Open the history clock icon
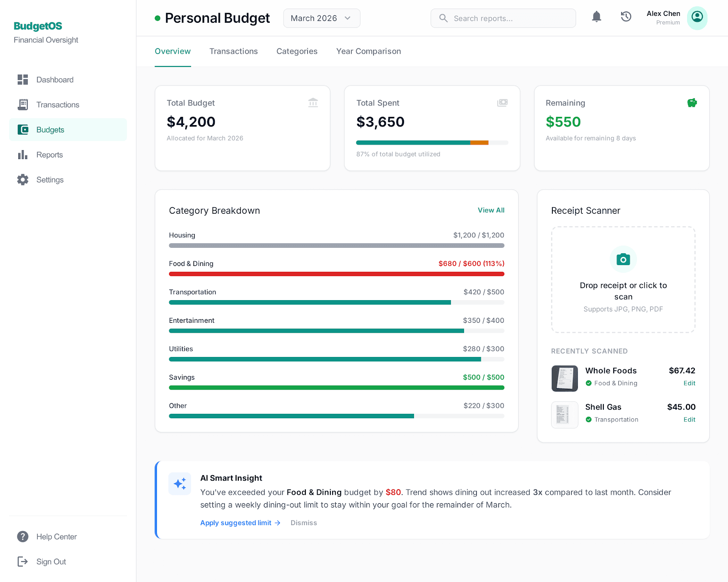728x582 pixels. click(626, 17)
